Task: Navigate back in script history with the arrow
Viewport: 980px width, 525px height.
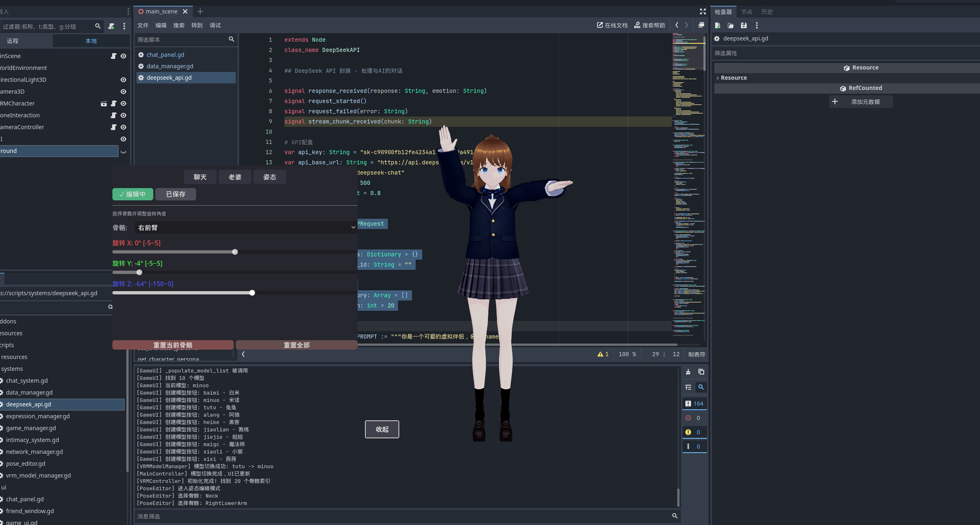Action: tap(676, 25)
